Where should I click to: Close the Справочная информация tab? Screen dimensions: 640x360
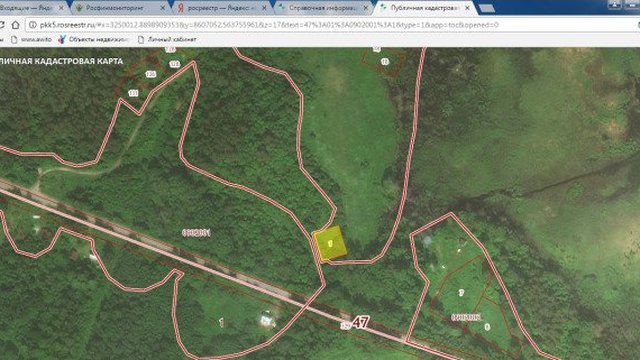coord(366,8)
